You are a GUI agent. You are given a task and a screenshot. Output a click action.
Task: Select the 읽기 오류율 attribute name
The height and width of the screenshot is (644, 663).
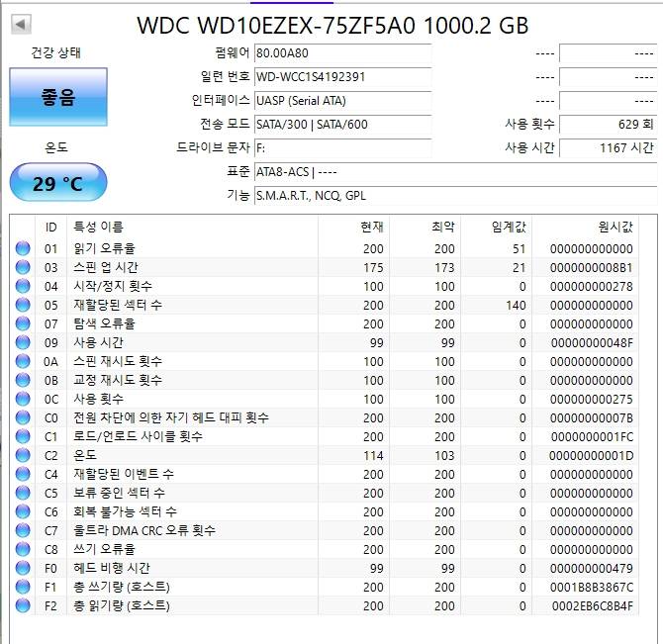coord(105,248)
